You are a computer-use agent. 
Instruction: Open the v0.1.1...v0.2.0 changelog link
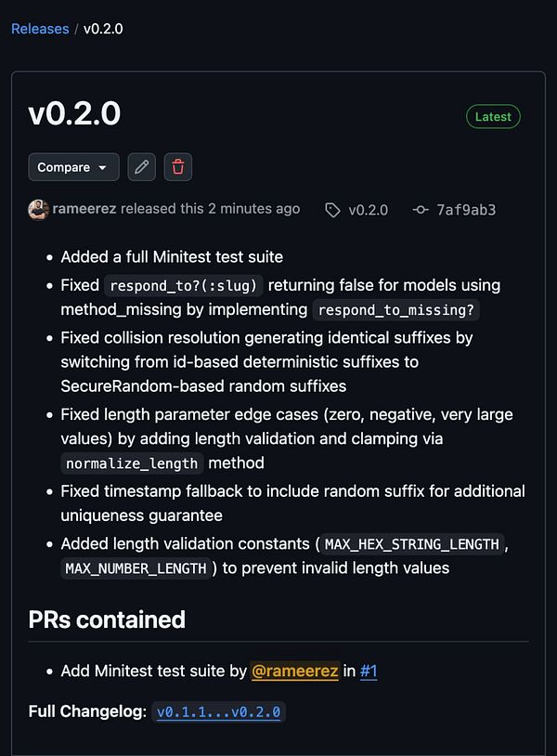[x=219, y=712]
